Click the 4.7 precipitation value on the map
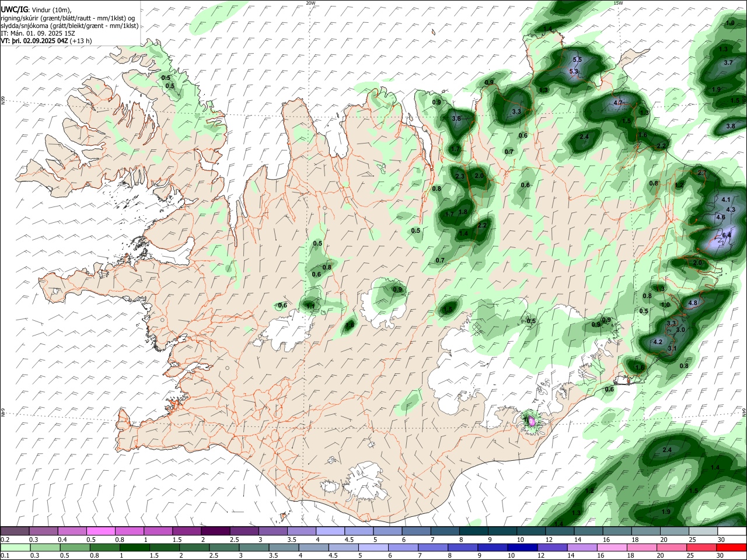 [x=619, y=103]
